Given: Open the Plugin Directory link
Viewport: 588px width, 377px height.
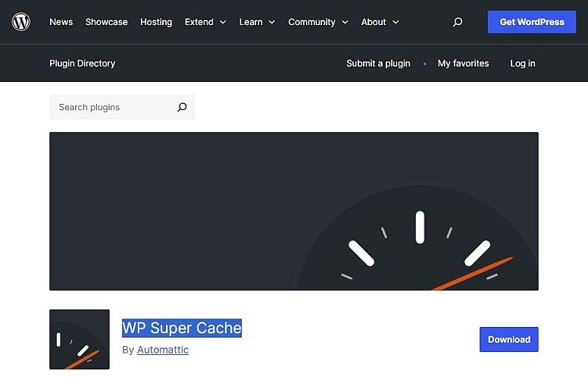Looking at the screenshot, I should pos(83,64).
